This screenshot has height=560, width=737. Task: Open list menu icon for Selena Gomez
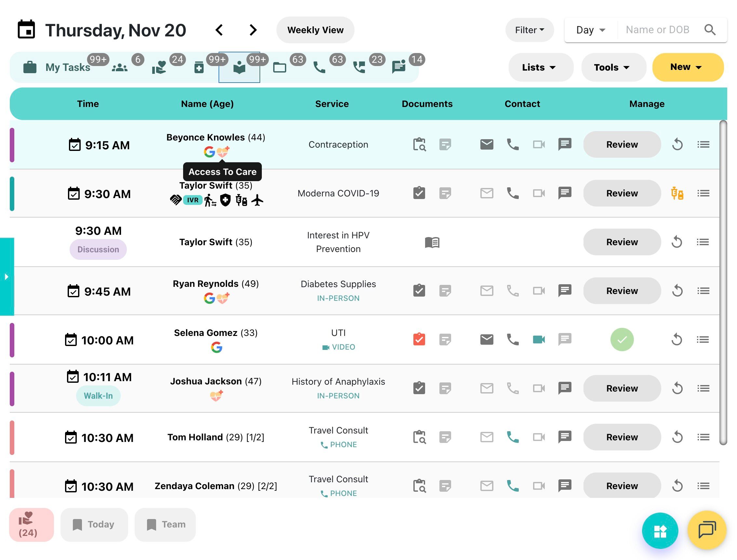tap(703, 340)
